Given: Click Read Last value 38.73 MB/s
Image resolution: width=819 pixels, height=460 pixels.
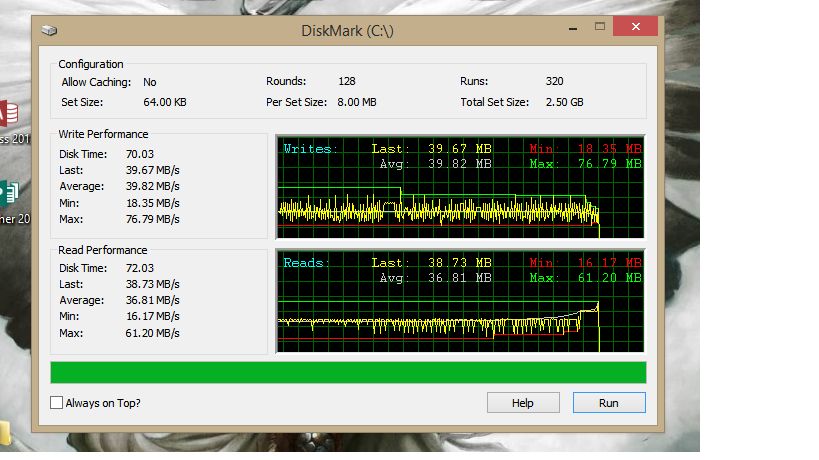Looking at the screenshot, I should coord(153,285).
